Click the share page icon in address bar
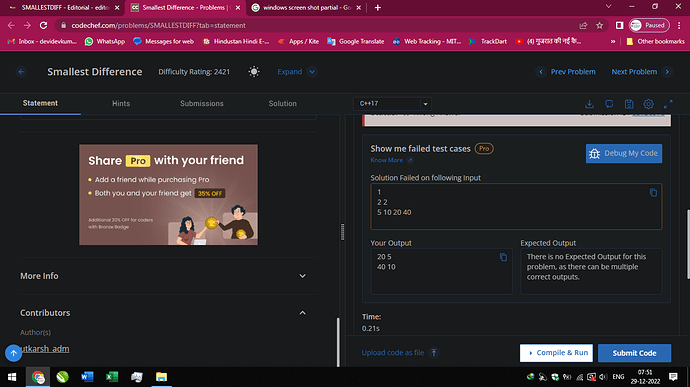Image resolution: width=690 pixels, height=387 pixels. pos(584,26)
